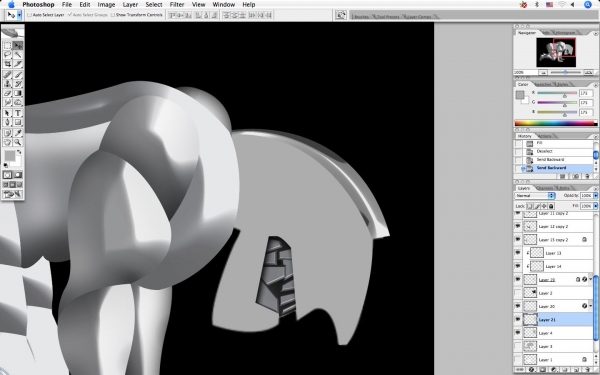
Task: Select the History Brush tool
Action: click(x=18, y=84)
